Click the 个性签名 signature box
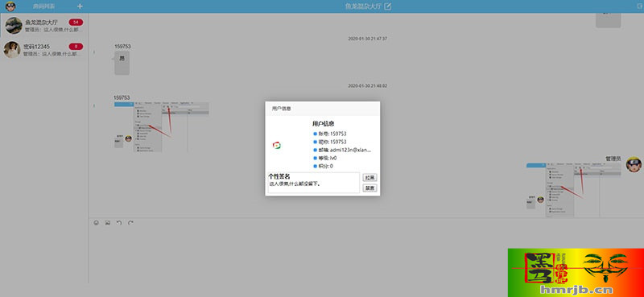Viewport: 644px width, 297px height. click(314, 183)
